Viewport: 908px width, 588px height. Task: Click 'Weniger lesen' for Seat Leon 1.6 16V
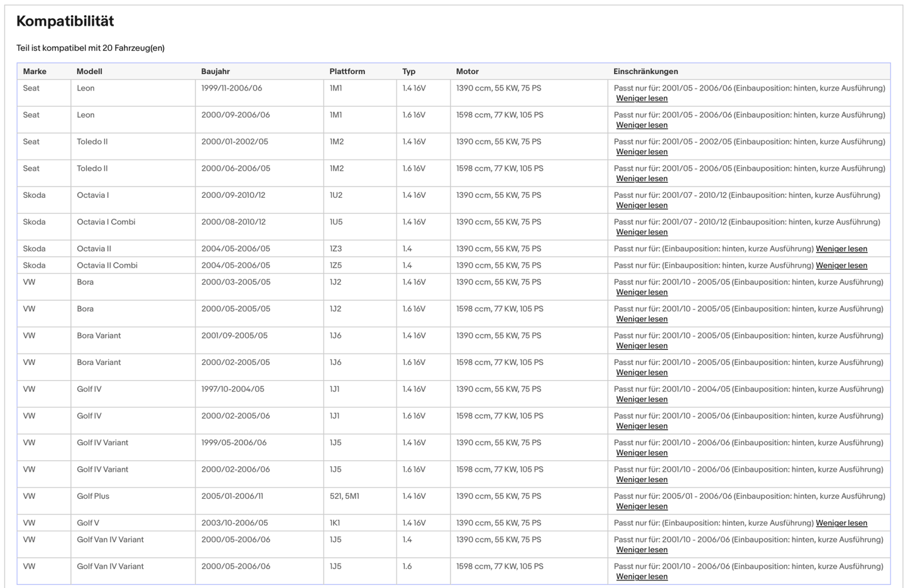[x=641, y=126]
